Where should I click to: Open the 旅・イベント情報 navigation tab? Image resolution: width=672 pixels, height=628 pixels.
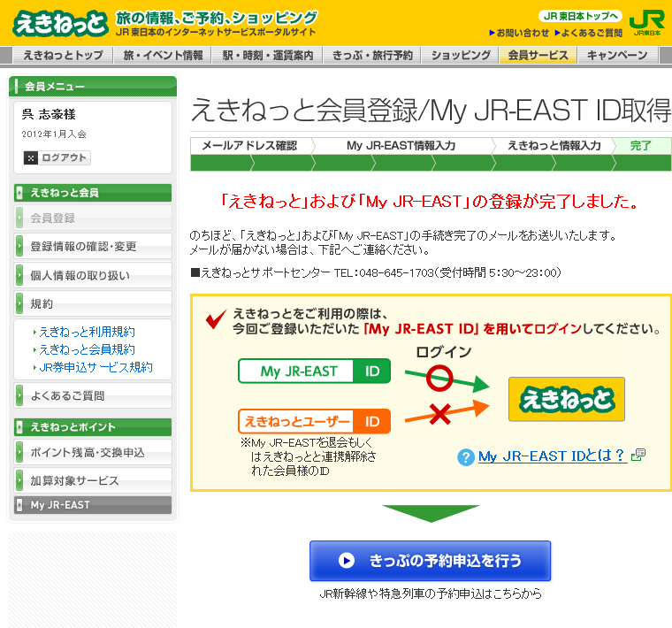163,56
